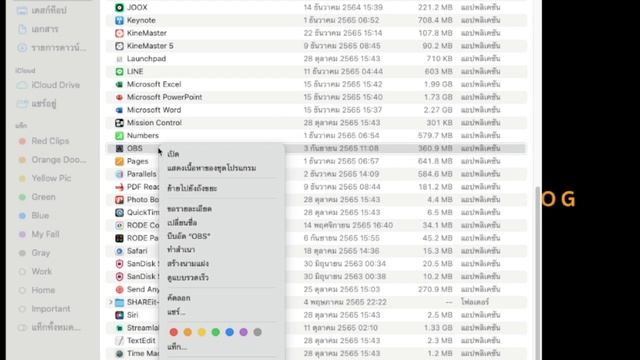Apply red tag color in context menu
640x360 pixels.
[173, 332]
